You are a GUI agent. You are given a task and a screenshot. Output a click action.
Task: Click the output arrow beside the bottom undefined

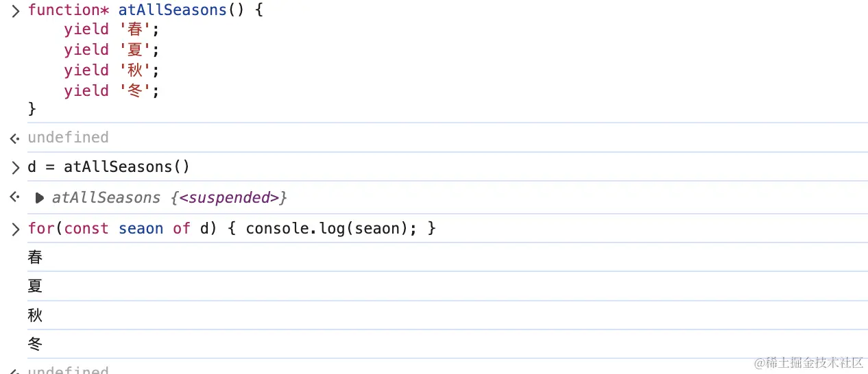coord(15,371)
